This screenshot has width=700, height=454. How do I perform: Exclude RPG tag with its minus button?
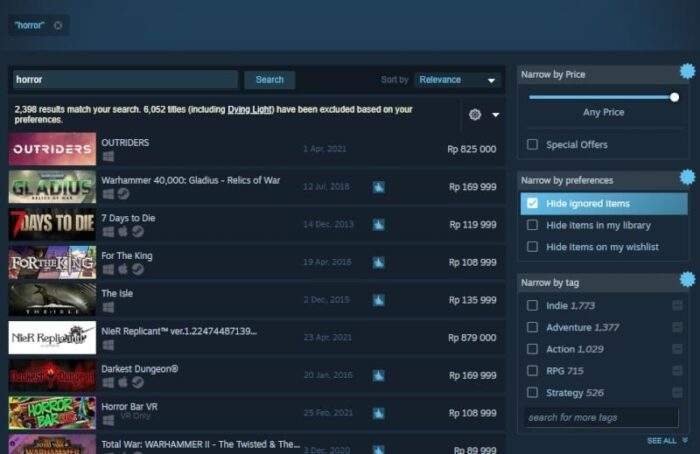tap(677, 371)
